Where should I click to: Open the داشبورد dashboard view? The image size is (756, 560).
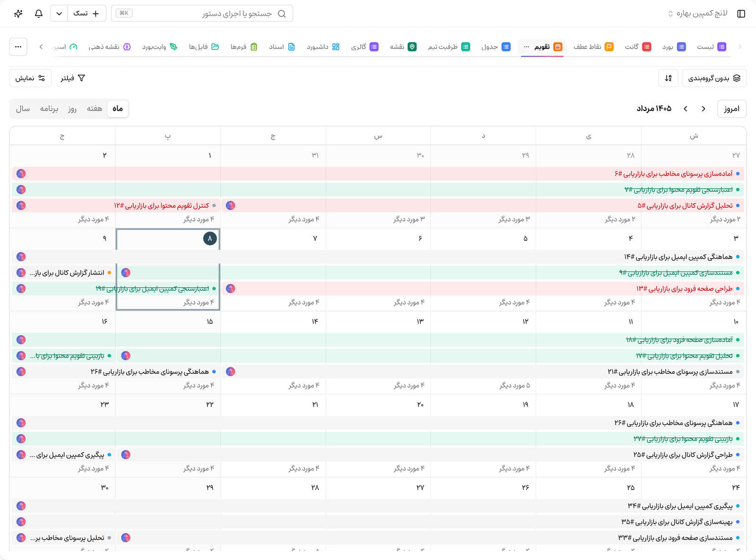tap(323, 47)
